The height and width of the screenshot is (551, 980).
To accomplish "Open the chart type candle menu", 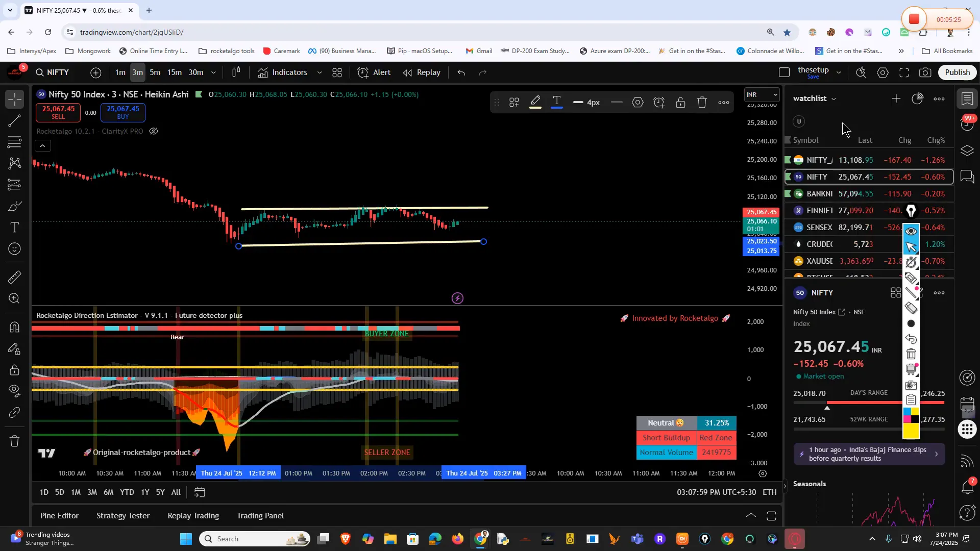I will click(236, 72).
